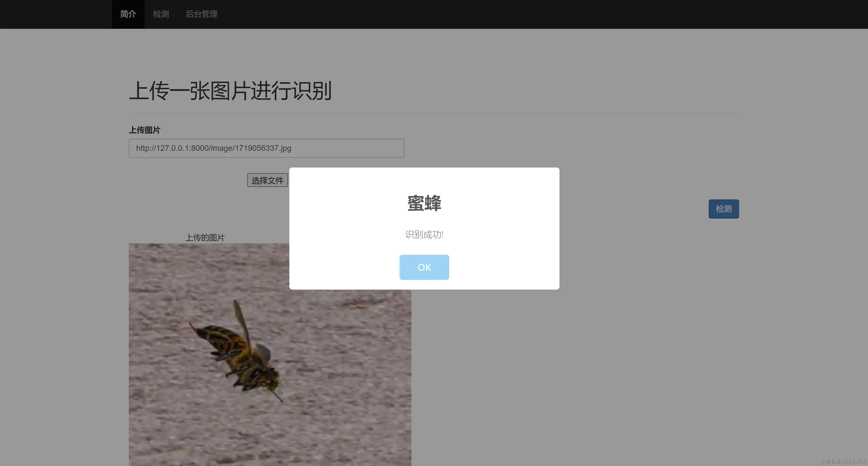Click the 选择文件 file chooser button
868x466 pixels.
pyautogui.click(x=267, y=180)
